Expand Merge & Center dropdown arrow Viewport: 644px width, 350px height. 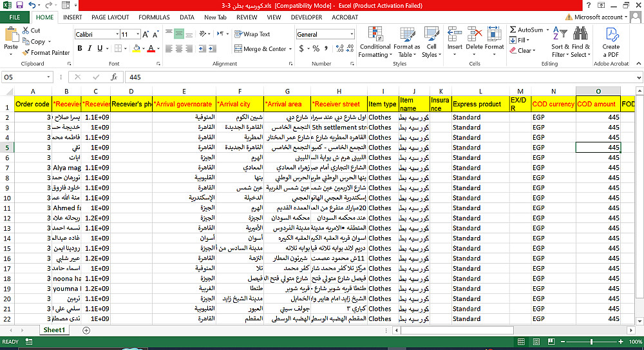pos(290,49)
